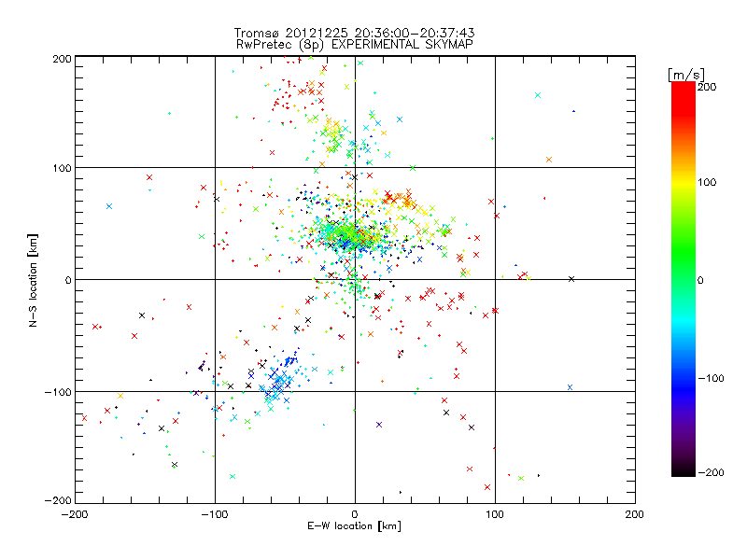Click the E-W axis '200' tick label
Viewport: 747px width, 560px height.
click(x=635, y=514)
